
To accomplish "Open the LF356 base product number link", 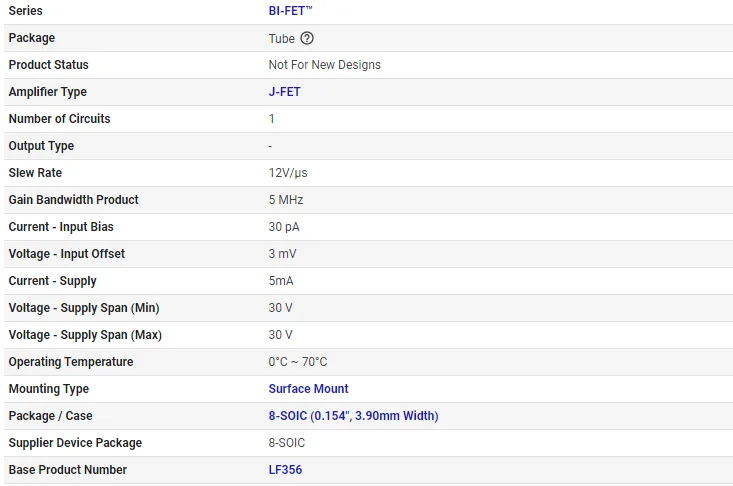I will pos(285,470).
